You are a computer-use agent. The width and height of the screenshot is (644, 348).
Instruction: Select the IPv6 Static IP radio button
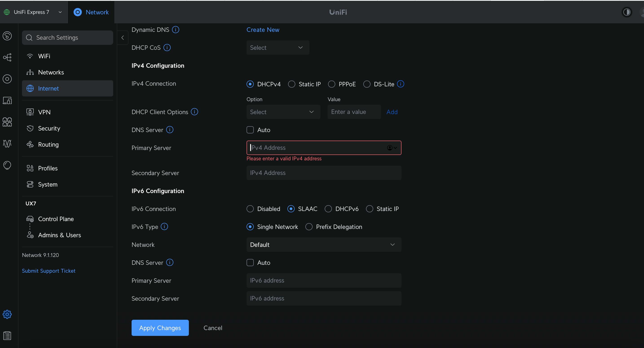[370, 209]
